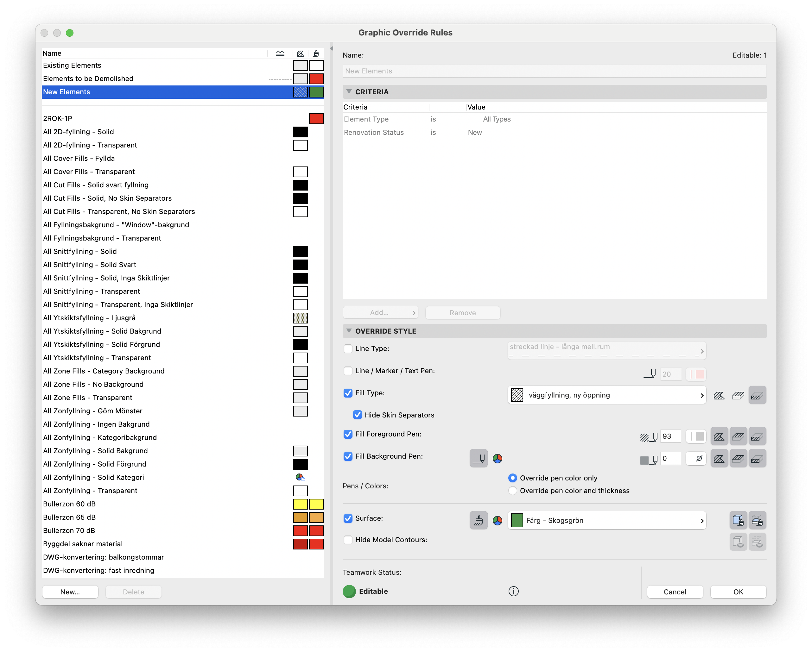The width and height of the screenshot is (812, 652).
Task: Collapse the CRITERIA section
Action: [349, 92]
